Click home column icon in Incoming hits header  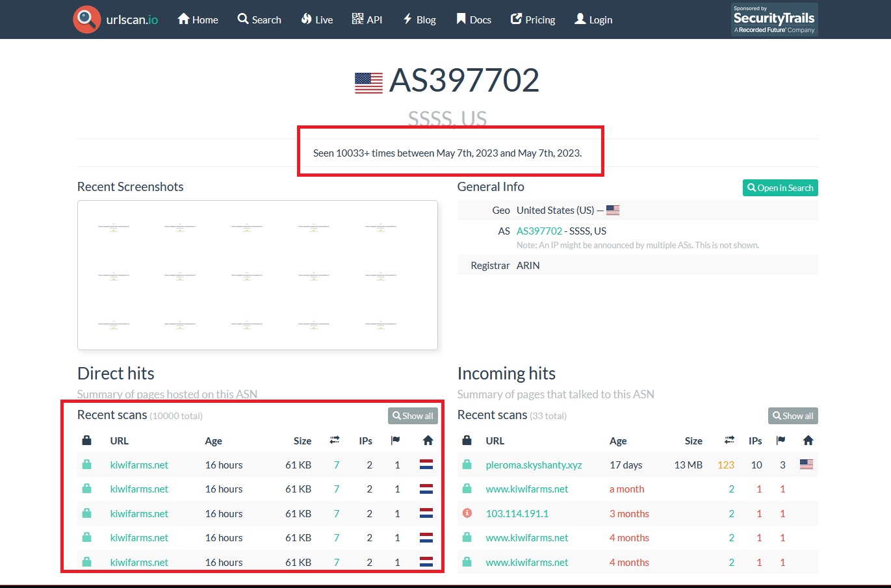point(808,441)
